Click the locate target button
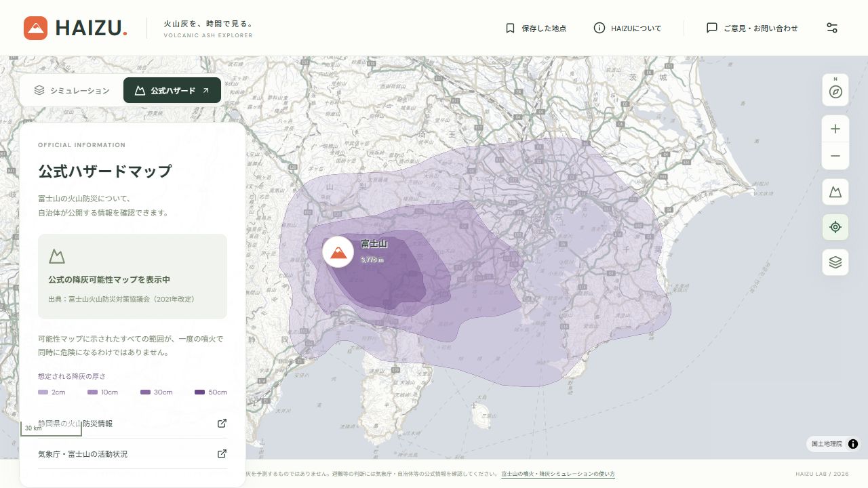This screenshot has height=488, width=868. click(835, 227)
